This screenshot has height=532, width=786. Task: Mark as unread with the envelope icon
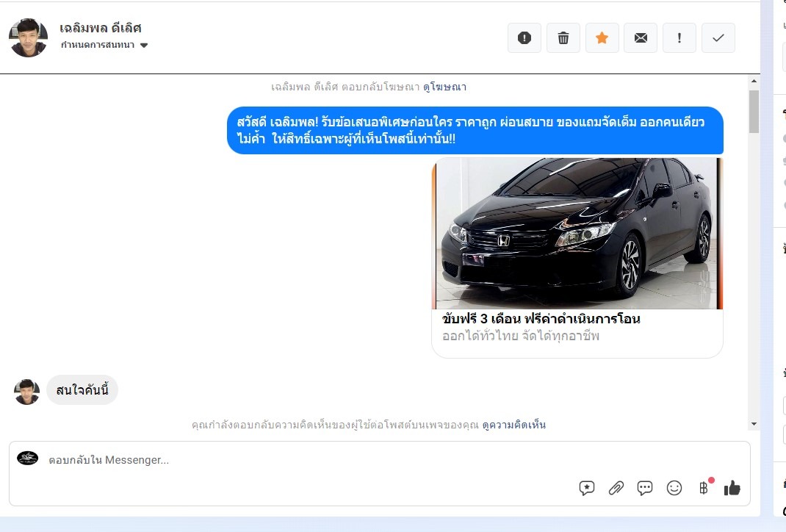coord(641,37)
